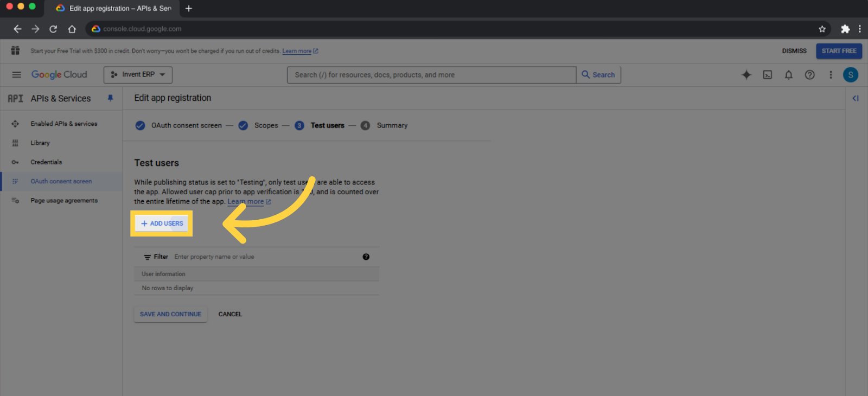
Task: Open the help question mark icon
Action: [x=809, y=75]
